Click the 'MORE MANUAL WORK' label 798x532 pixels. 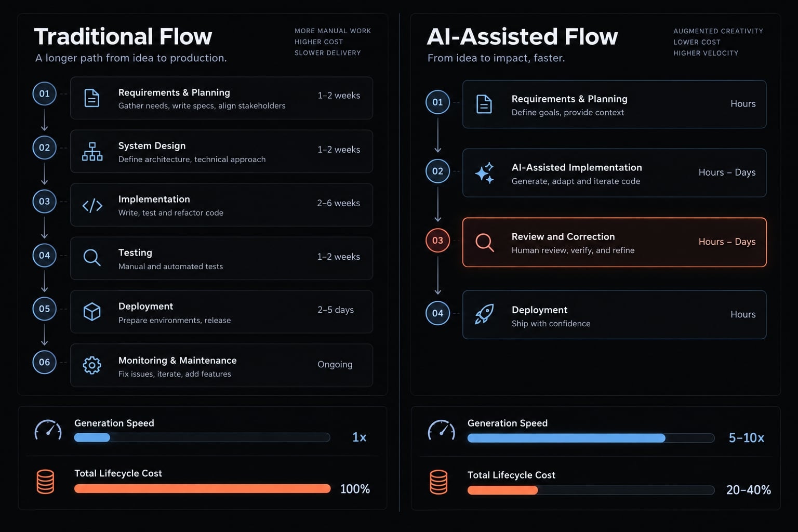(x=332, y=31)
